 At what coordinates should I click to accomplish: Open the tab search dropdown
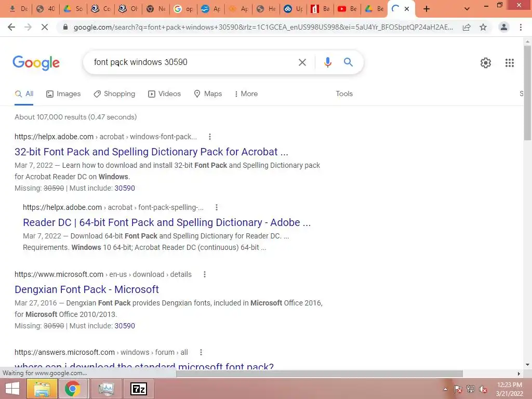467,9
